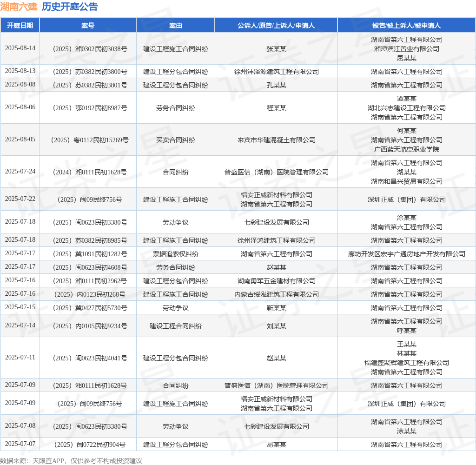Viewport: 476px width, 465px height.
Task: Click plaintiff 靳某某
Action: (276, 308)
